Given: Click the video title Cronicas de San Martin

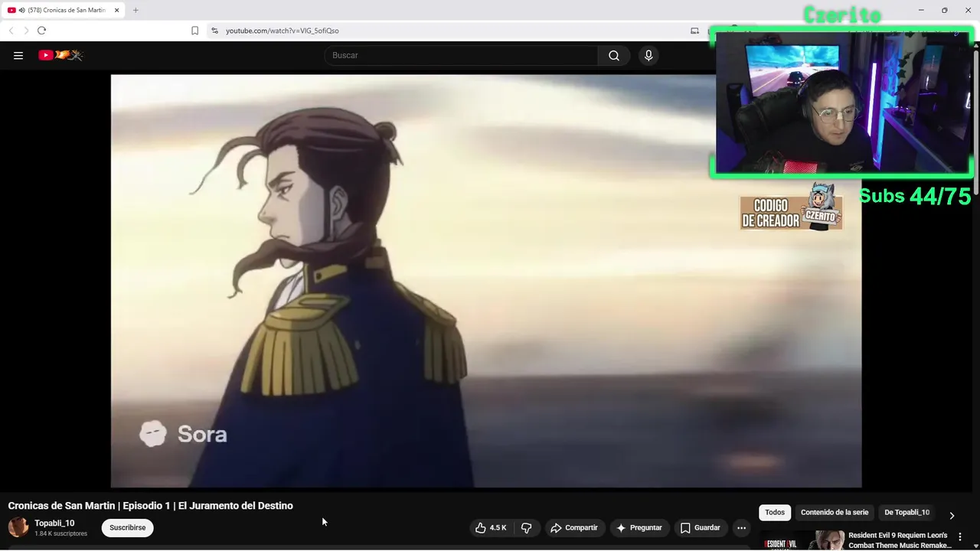Looking at the screenshot, I should 150,506.
